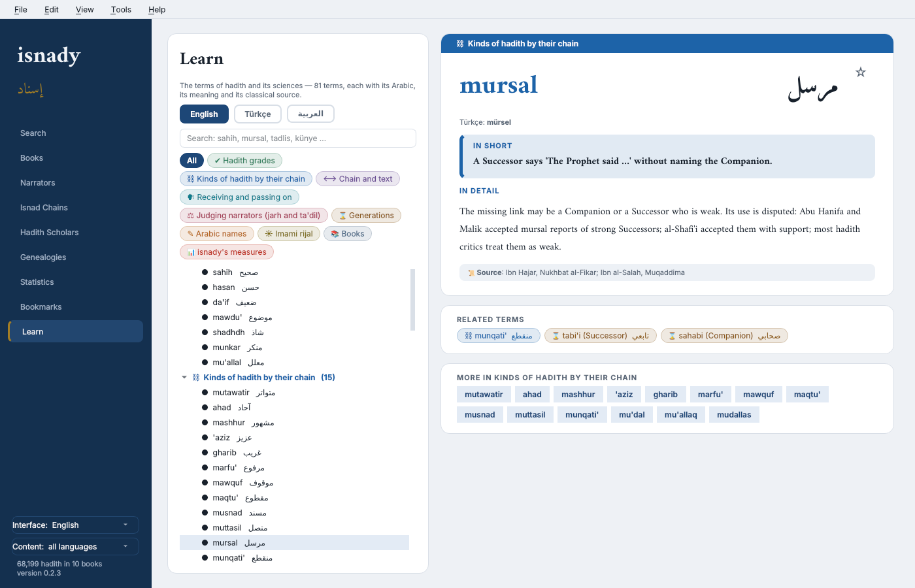The width and height of the screenshot is (915, 588).
Task: Filter by Judging narrators (jarh and ta'dil) chip
Action: click(x=254, y=215)
